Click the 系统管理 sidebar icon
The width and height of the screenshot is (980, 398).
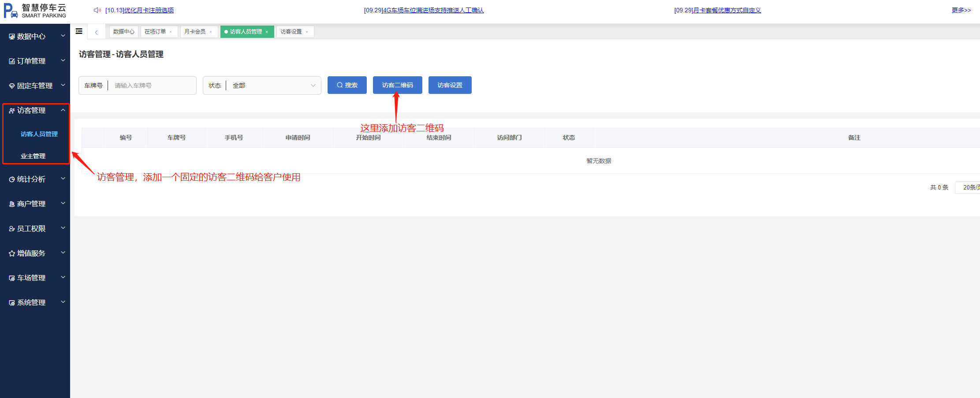click(12, 303)
